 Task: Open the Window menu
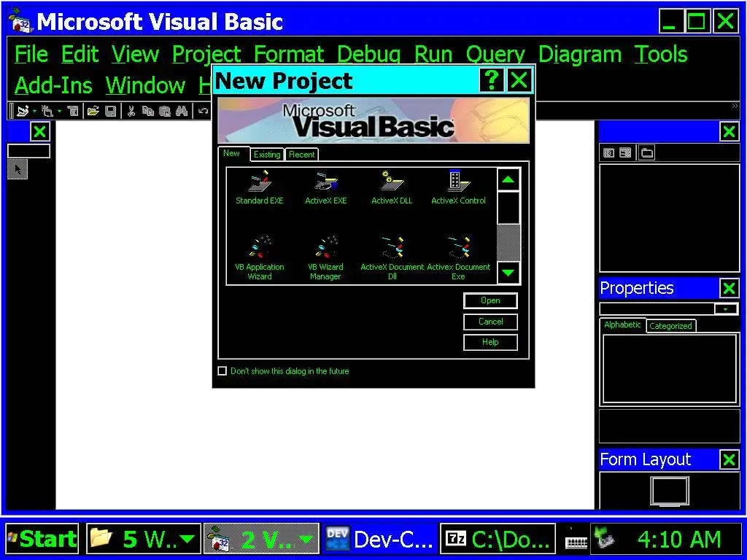click(x=145, y=85)
